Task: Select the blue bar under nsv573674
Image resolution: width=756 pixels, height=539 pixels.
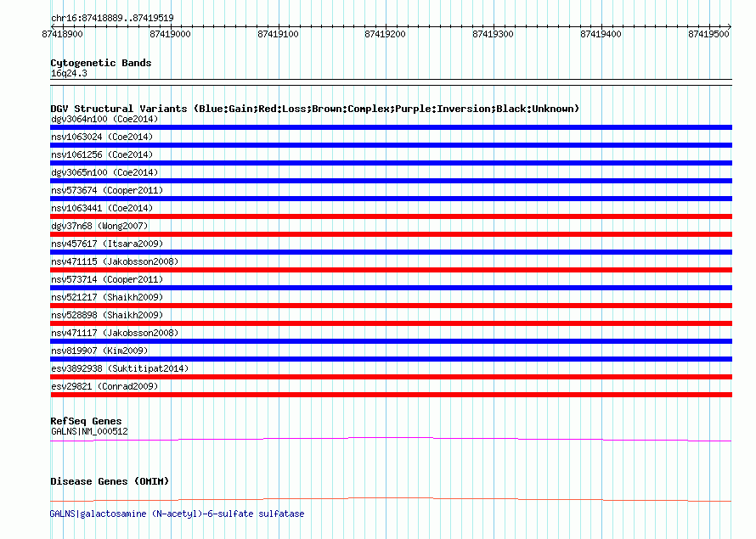Action: coord(391,199)
